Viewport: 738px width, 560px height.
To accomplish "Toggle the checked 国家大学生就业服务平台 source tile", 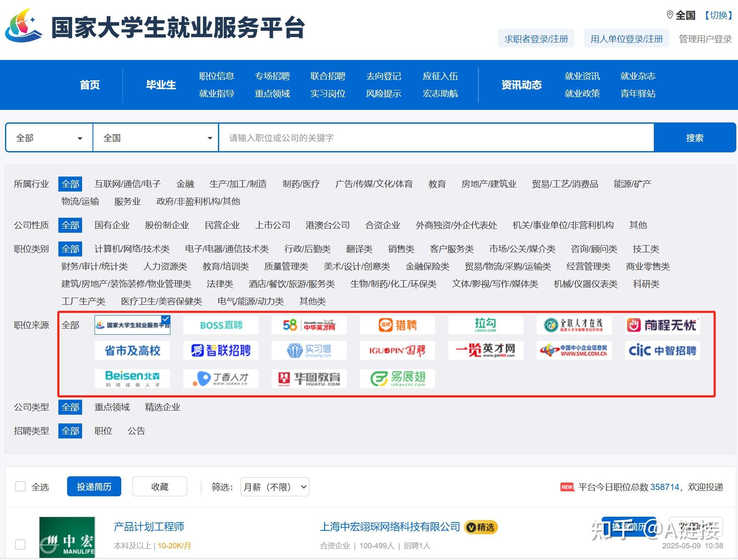I will pyautogui.click(x=133, y=325).
